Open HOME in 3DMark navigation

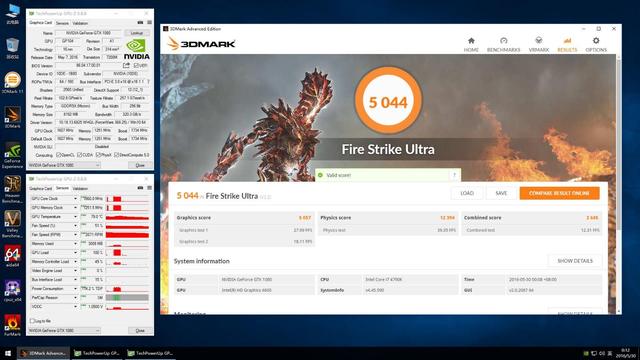click(x=471, y=44)
